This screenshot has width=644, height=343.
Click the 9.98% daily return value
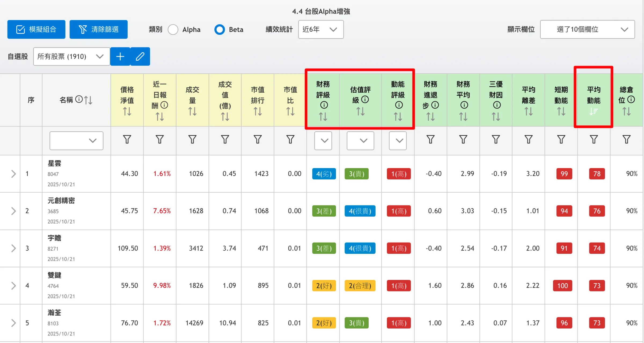pyautogui.click(x=162, y=286)
